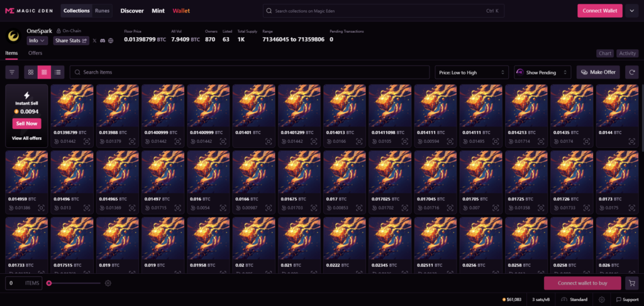This screenshot has width=644, height=306.
Task: Open the filter panel icon
Action: tap(12, 72)
